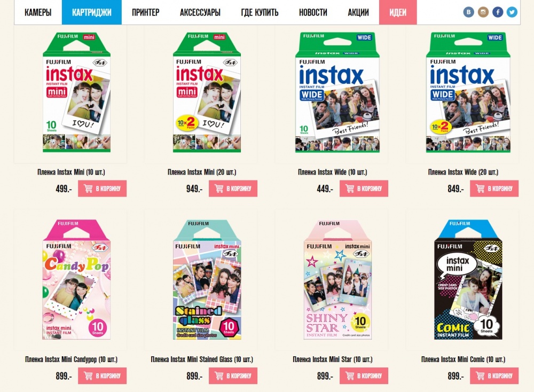This screenshot has height=392, width=534.
Task: Add Instax Mini 20 шт. to cart
Action: pos(233,189)
